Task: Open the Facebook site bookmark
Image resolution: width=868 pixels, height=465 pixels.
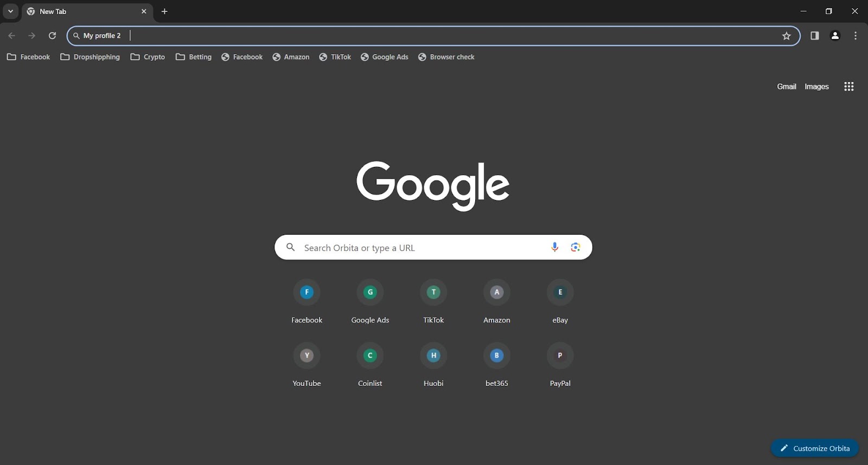Action: pyautogui.click(x=242, y=57)
